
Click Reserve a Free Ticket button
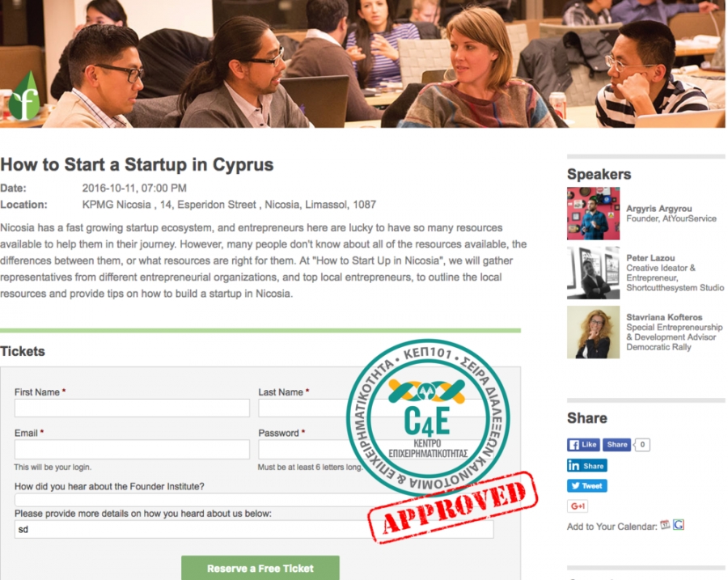coord(260,568)
